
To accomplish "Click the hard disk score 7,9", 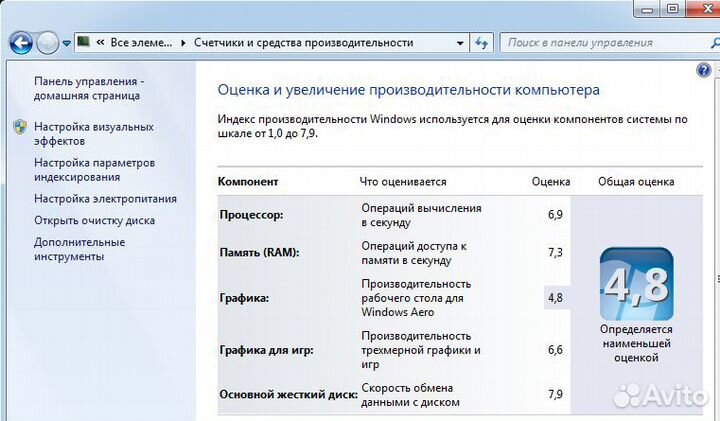I will tap(555, 394).
